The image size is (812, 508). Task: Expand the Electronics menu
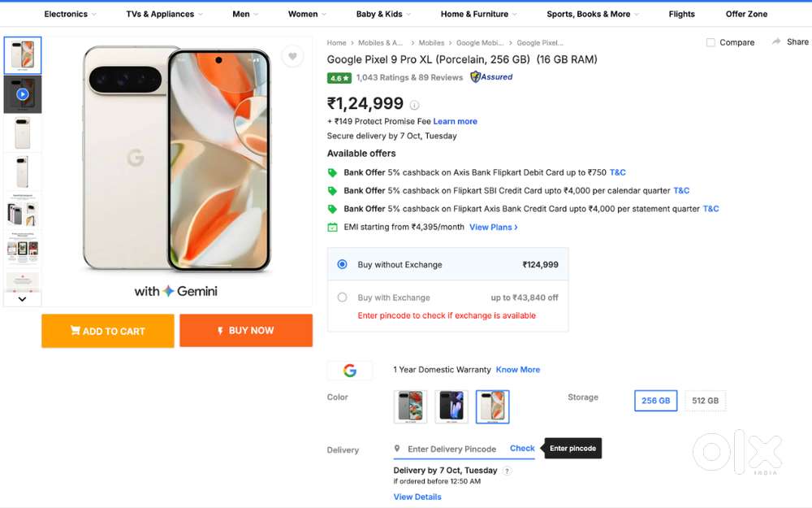tap(70, 14)
